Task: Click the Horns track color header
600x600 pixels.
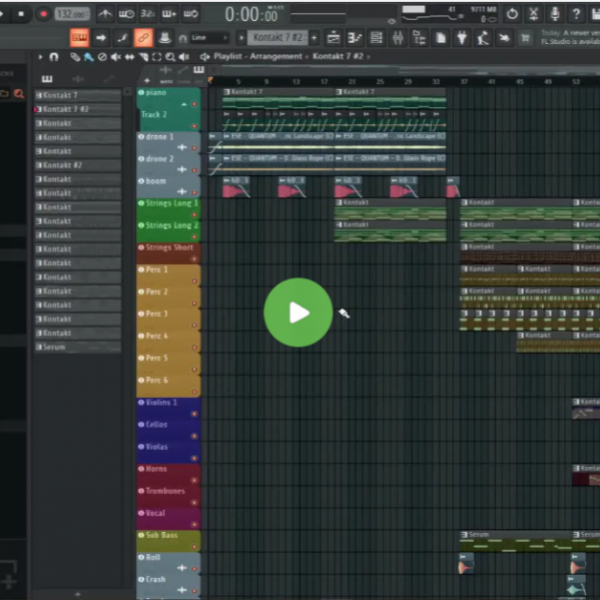Action: tap(167, 470)
